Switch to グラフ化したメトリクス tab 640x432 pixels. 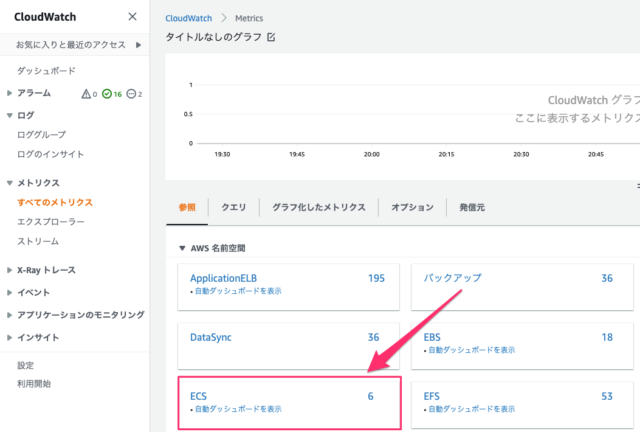(319, 207)
